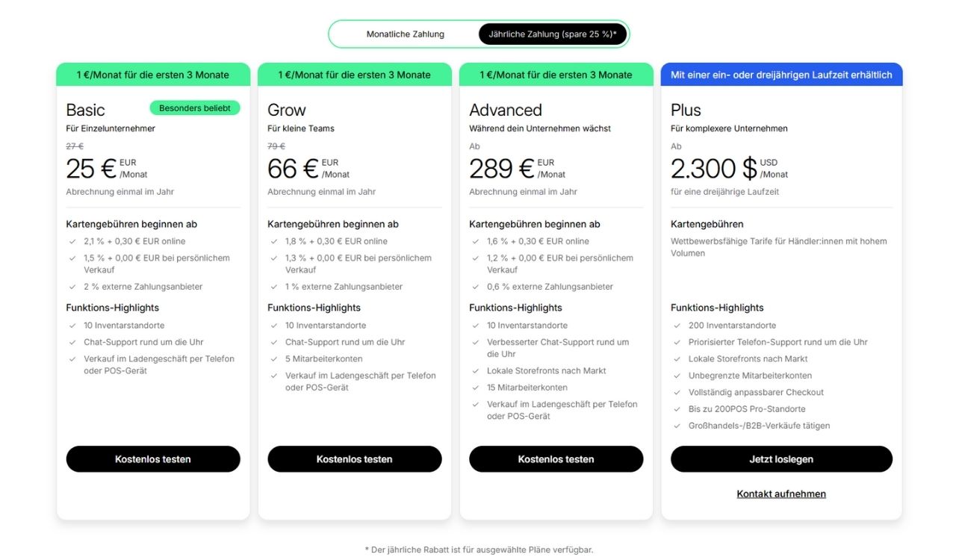Switch to Monatliche Zahlung billing
956x560 pixels.
pyautogui.click(x=405, y=34)
